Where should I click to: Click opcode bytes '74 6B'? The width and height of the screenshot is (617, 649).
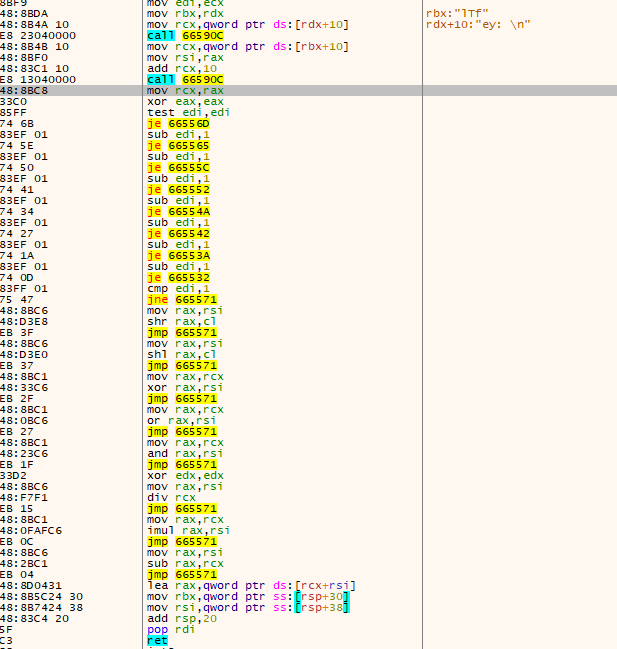[17, 124]
